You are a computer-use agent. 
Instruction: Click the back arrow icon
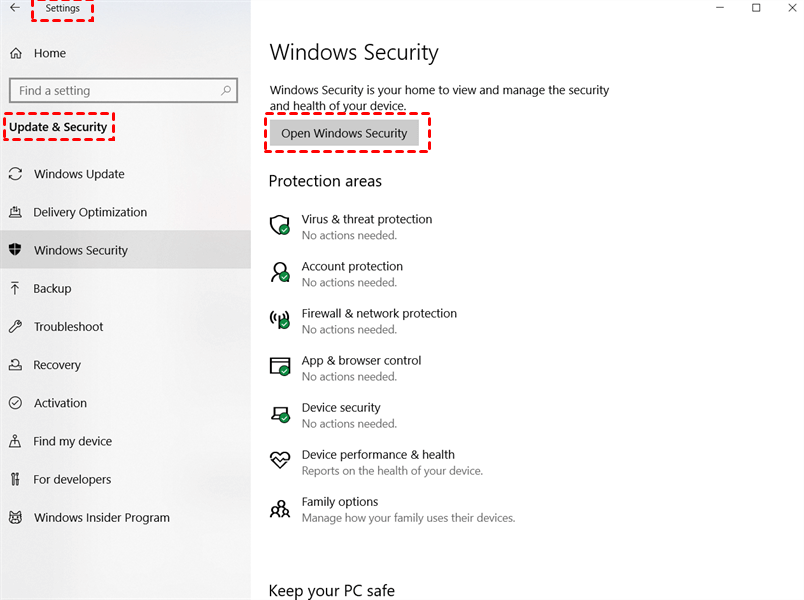[15, 8]
